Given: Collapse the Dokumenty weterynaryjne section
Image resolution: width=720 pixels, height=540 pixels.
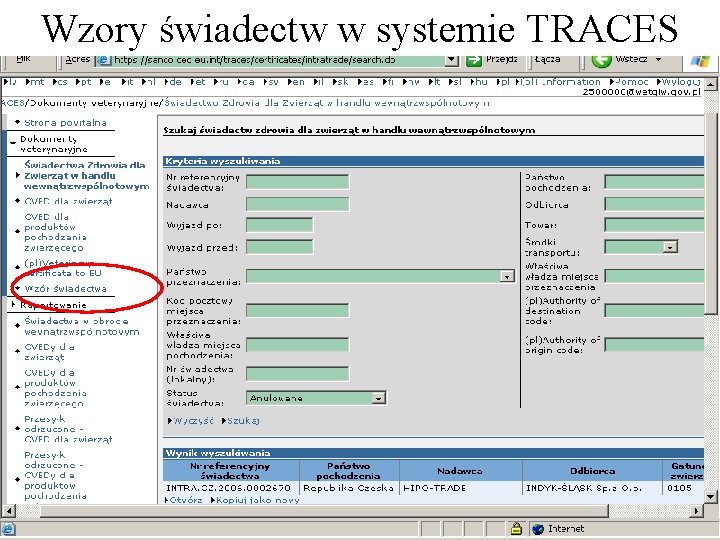Looking at the screenshot, I should coord(12,143).
